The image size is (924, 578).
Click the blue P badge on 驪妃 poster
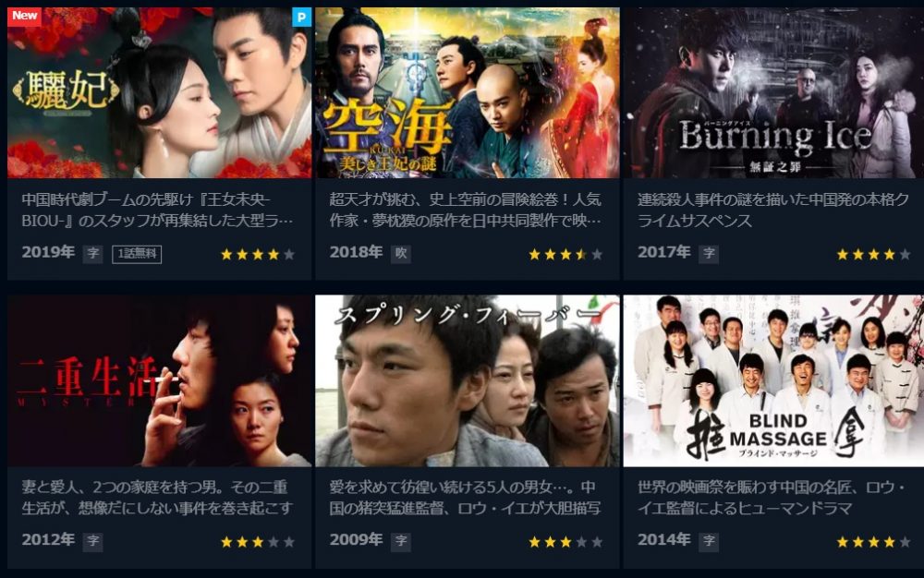coord(302,17)
